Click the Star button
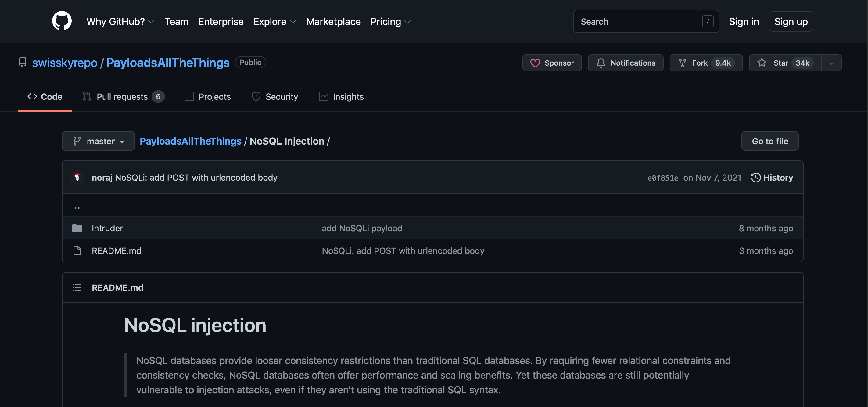This screenshot has height=407, width=868. tap(785, 63)
